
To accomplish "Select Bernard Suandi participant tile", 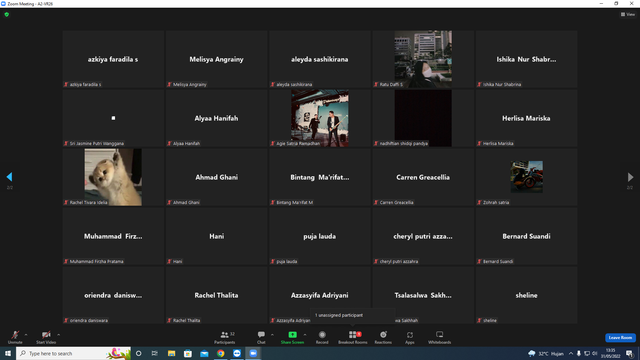I will (x=526, y=236).
